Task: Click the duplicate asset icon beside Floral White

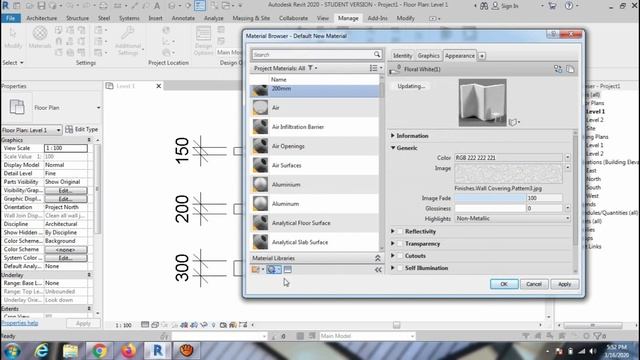Action: point(570,69)
